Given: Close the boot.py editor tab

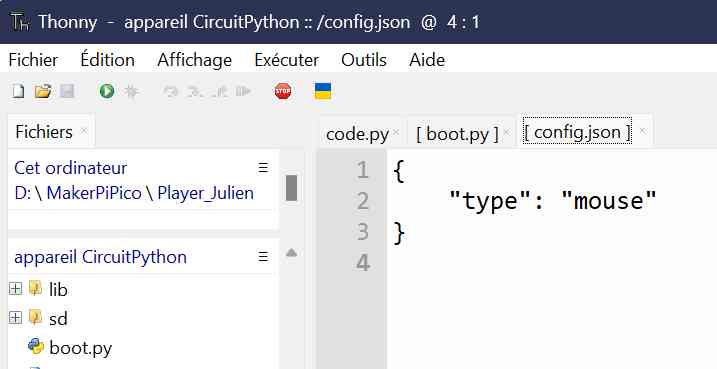Looking at the screenshot, I should pyautogui.click(x=506, y=132).
